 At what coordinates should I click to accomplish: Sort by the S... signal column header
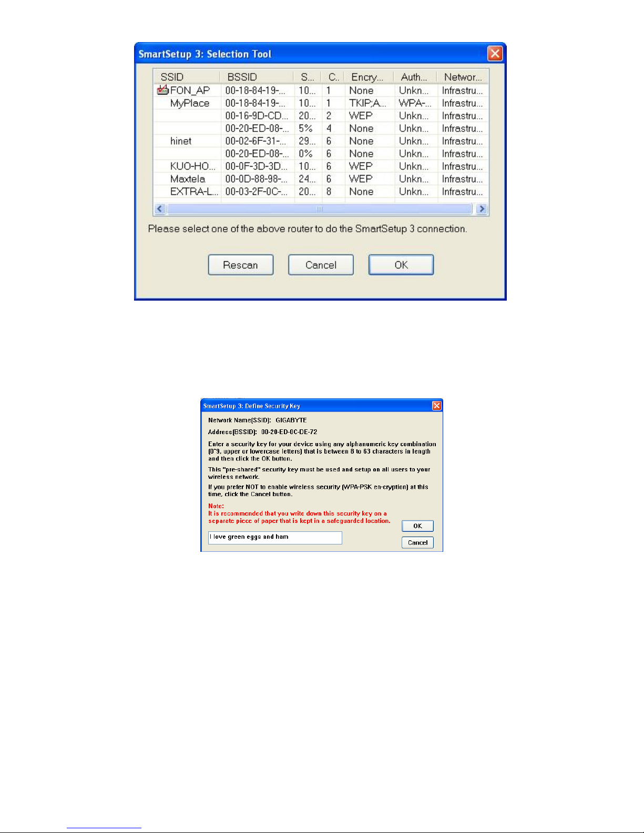(x=308, y=77)
